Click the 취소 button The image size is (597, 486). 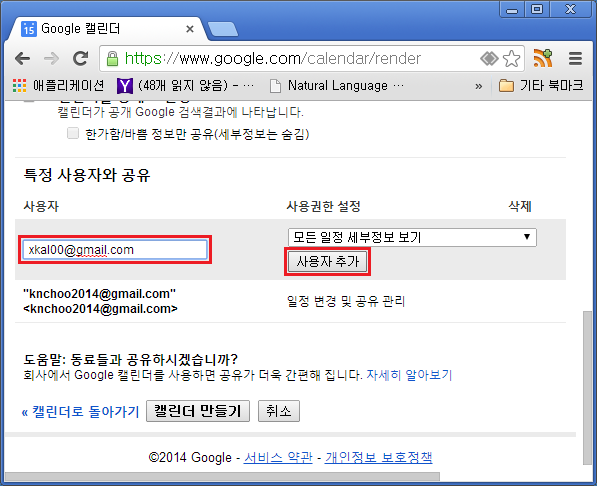tap(279, 411)
